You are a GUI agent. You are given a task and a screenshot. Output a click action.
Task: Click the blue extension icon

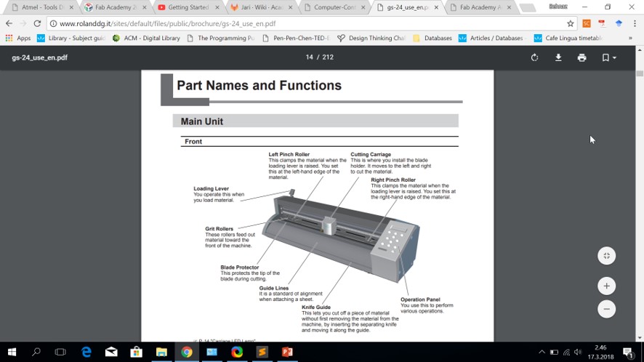pos(619,23)
